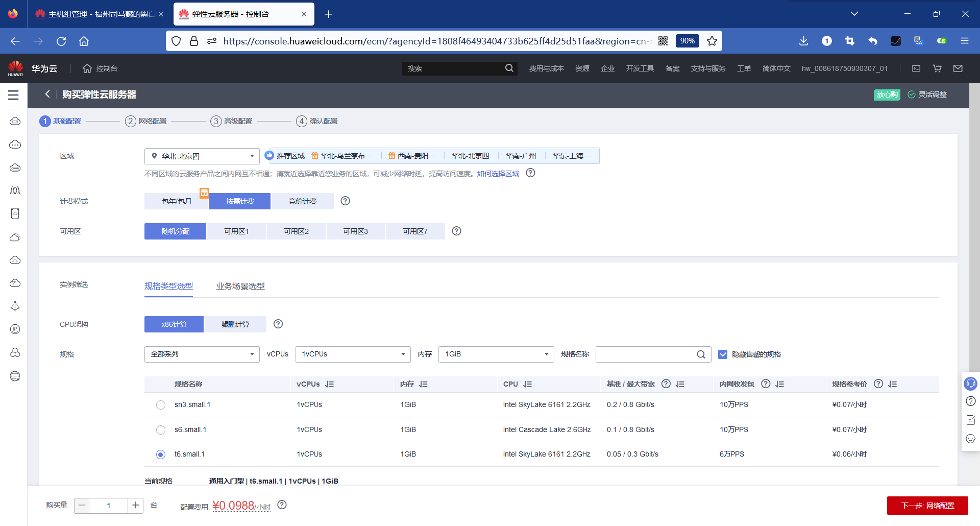Screen dimensions: 980x526
Task: Bookmark this page with the star icon
Action: click(x=712, y=41)
